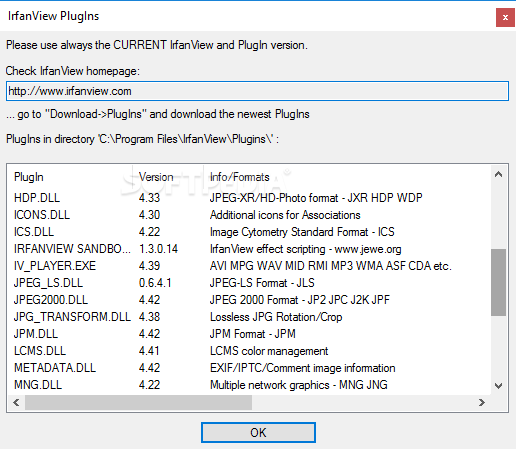Click the OK button

click(x=258, y=432)
